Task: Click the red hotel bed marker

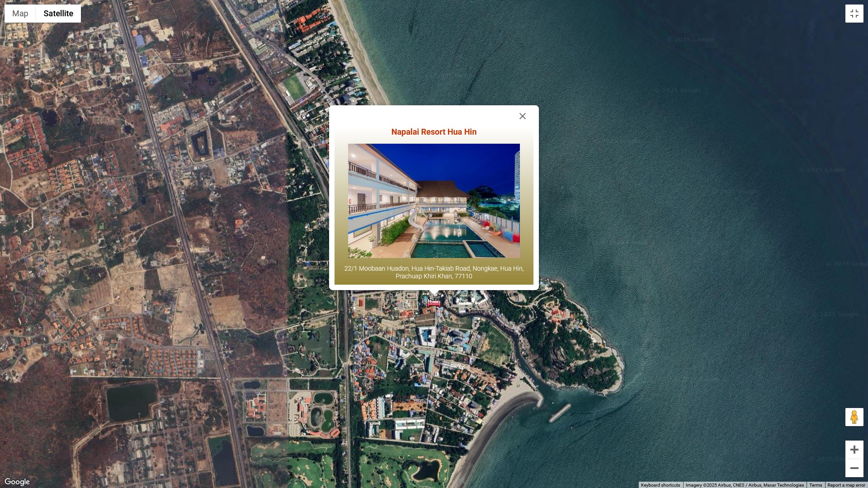Action: click(434, 303)
